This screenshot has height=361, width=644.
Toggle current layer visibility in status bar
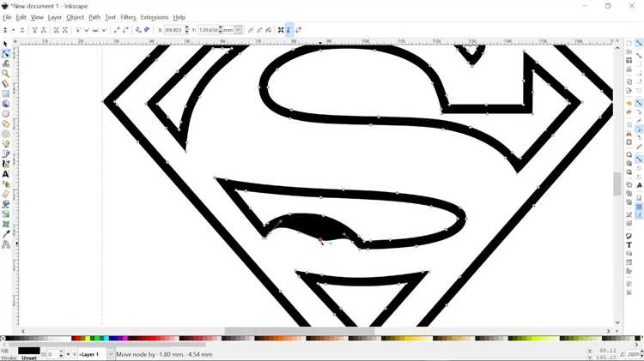point(68,354)
